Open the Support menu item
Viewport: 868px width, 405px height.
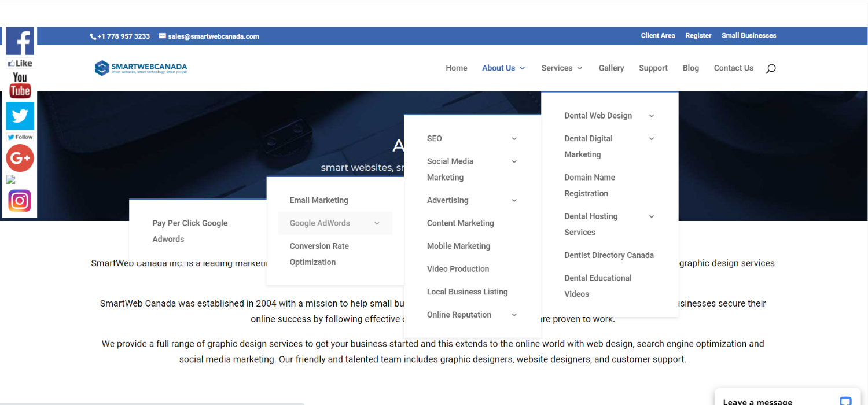(653, 68)
